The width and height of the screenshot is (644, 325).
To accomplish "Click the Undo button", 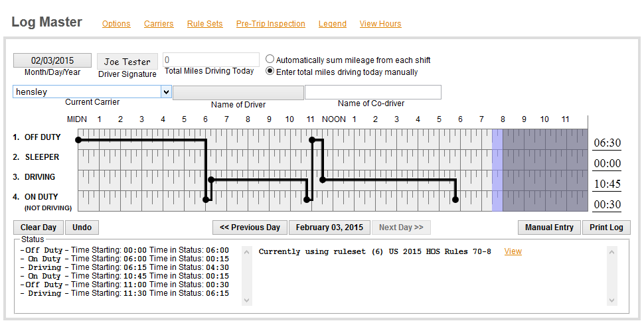I will click(x=82, y=227).
